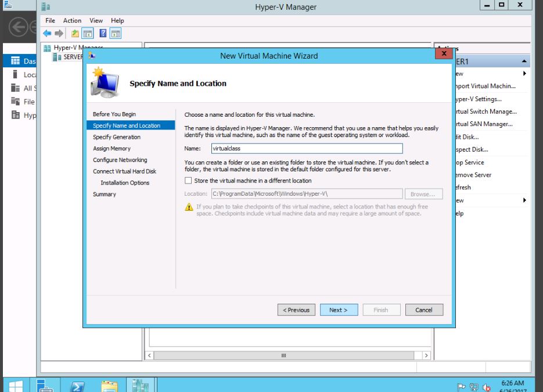Screen dimensions: 543x392
Task: Go to the Before You Begin wizard step
Action: pos(114,114)
